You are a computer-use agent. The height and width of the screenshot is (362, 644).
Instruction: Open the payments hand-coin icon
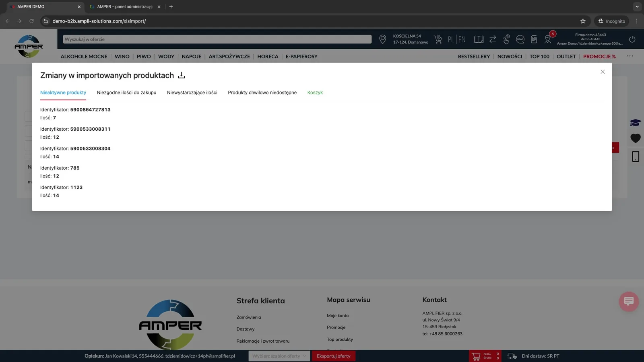(506, 39)
